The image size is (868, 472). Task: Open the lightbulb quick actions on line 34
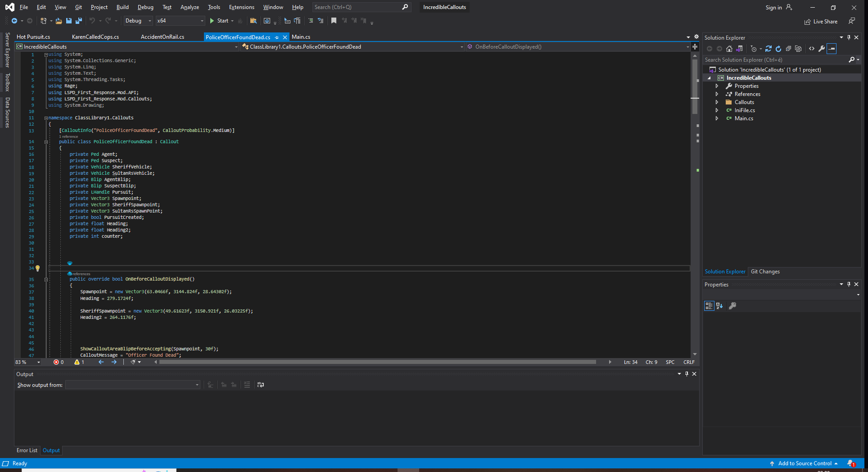tap(38, 268)
